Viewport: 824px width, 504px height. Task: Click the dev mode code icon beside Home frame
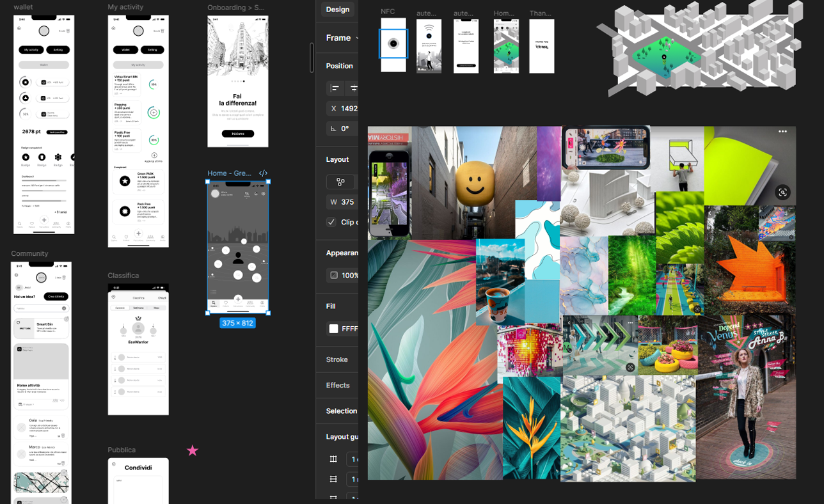[x=263, y=173]
